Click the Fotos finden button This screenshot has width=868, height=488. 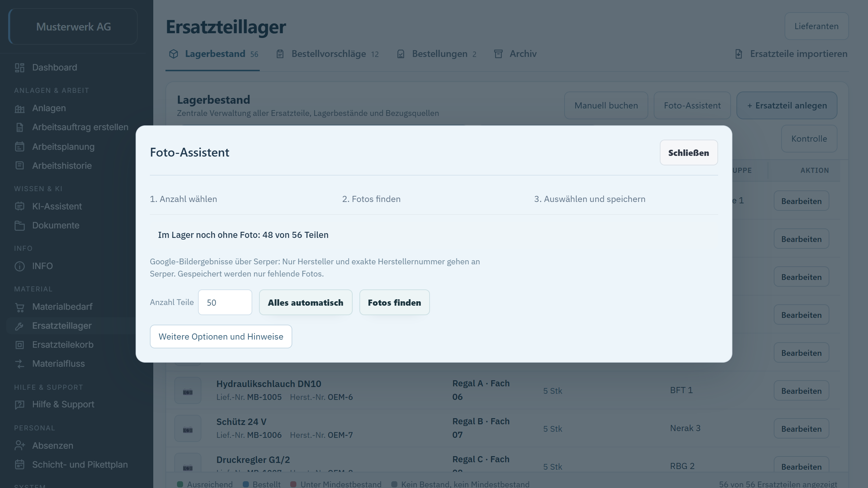coord(394,302)
